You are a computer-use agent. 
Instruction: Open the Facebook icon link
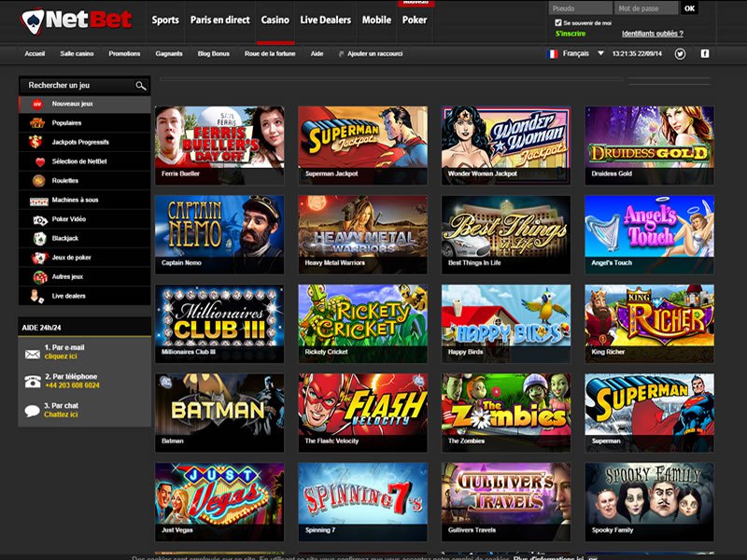coord(705,54)
